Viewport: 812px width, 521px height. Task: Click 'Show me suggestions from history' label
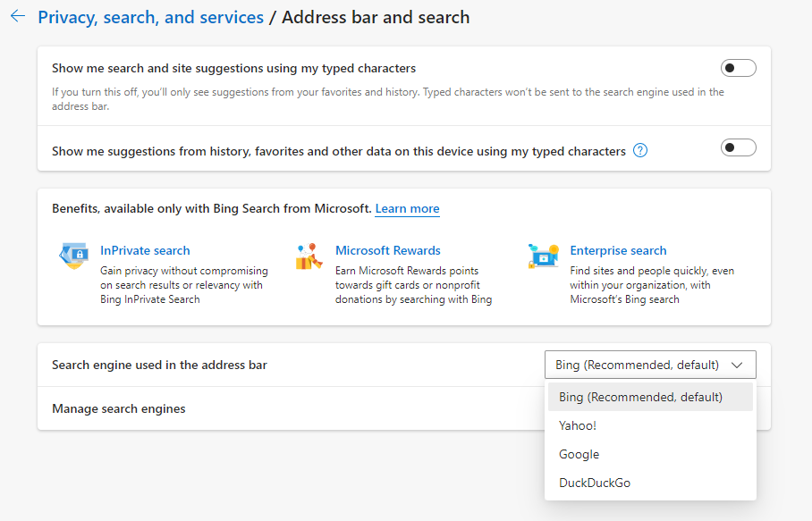(x=339, y=151)
